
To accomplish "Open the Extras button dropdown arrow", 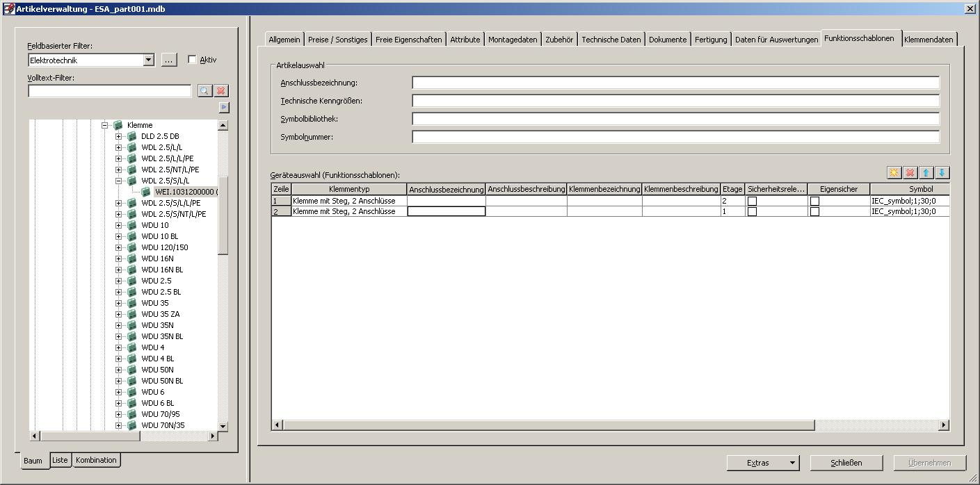I will tap(792, 463).
